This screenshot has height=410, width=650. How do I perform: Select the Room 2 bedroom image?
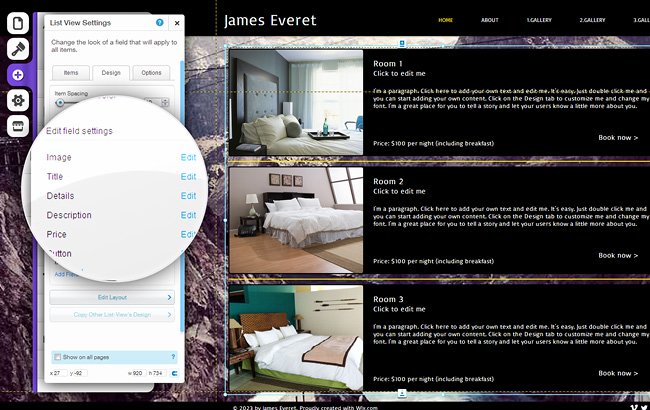[x=296, y=220]
